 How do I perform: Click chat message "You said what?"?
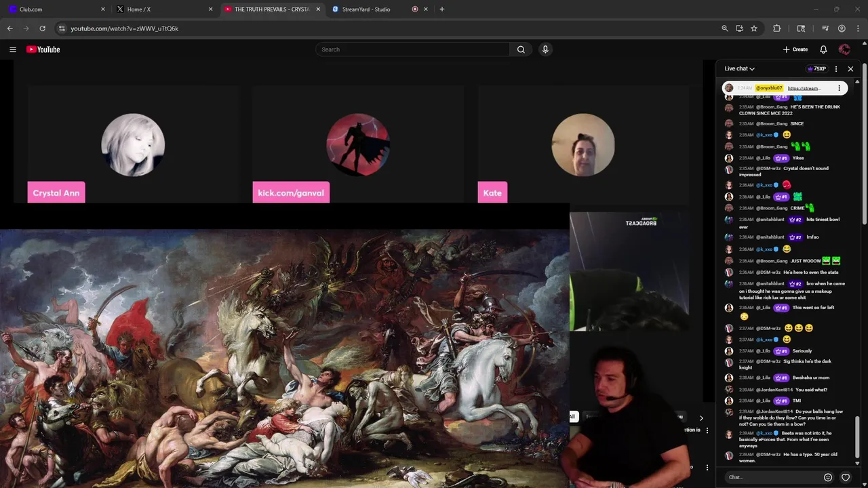(x=811, y=390)
